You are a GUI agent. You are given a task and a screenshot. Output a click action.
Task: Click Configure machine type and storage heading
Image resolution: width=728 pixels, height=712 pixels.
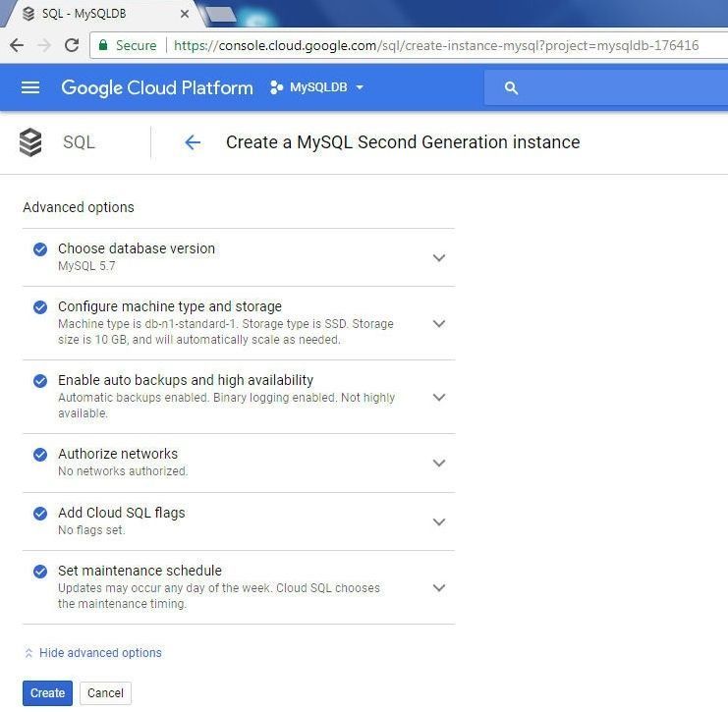(170, 306)
